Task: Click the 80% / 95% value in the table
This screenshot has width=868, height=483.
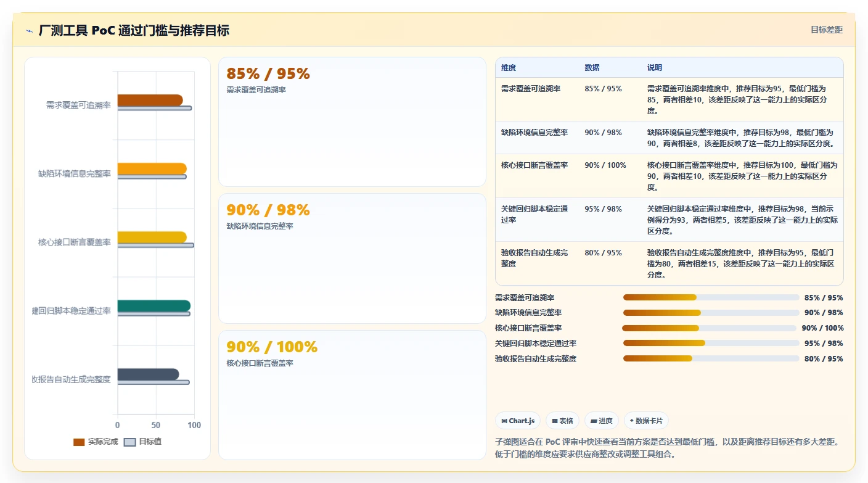Action: click(x=603, y=253)
